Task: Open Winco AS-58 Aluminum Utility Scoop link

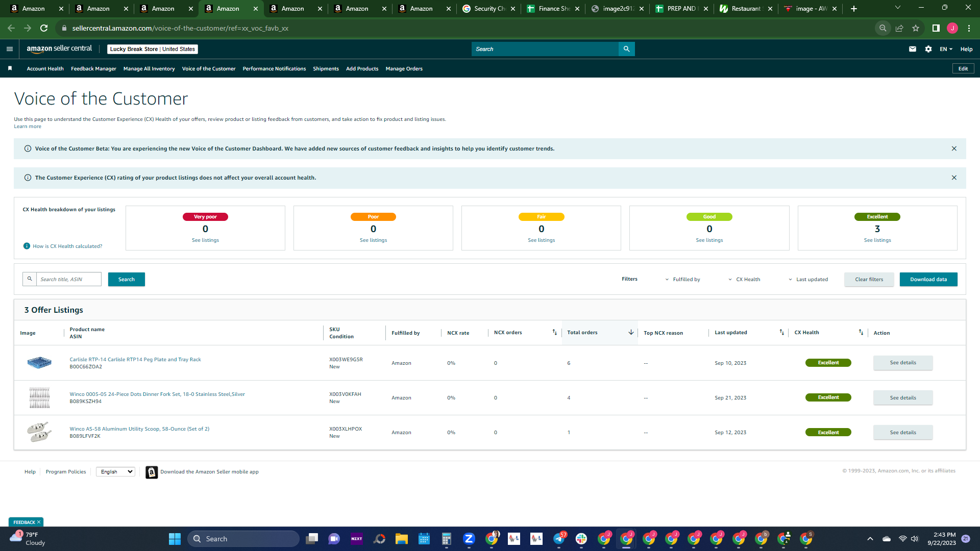Action: click(x=139, y=429)
